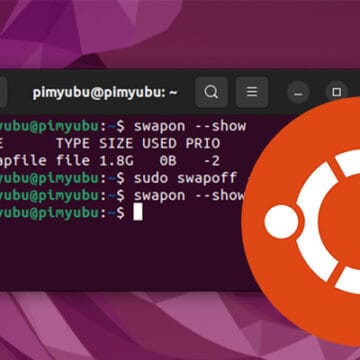Click the 1.8G size value
The height and width of the screenshot is (360, 360).
pos(116,161)
